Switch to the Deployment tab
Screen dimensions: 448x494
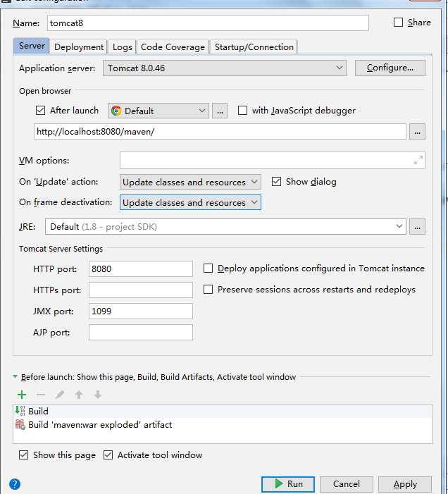pos(79,47)
